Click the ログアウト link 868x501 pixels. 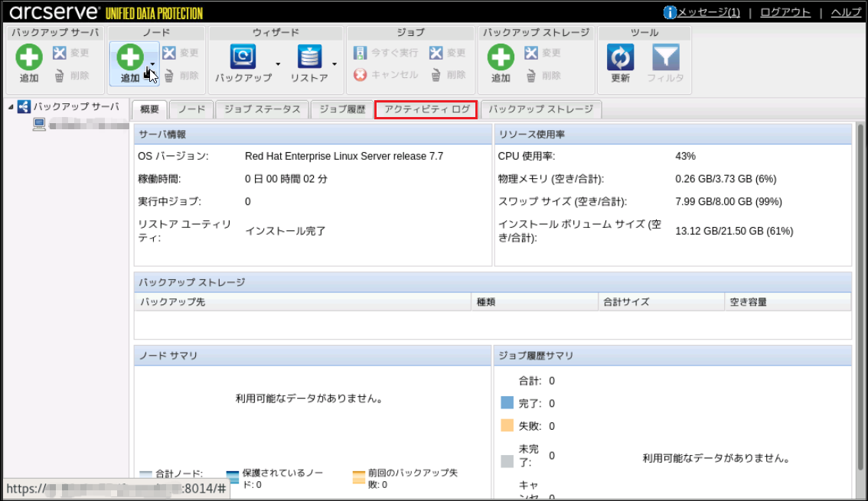[785, 12]
